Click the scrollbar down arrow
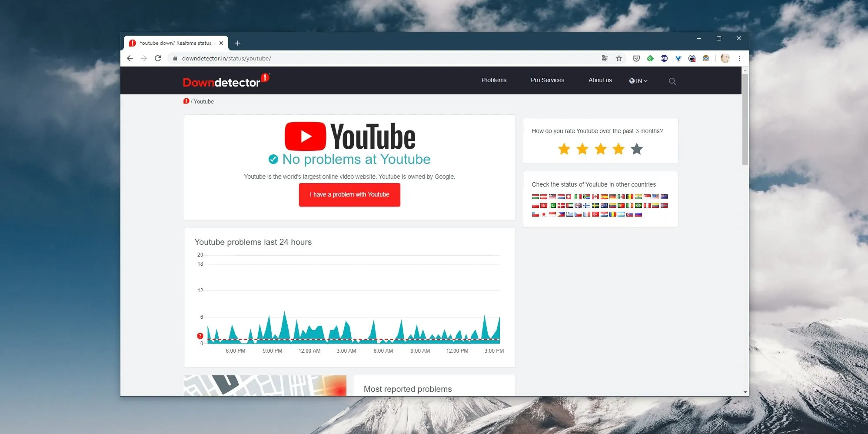The height and width of the screenshot is (434, 868). pos(745,392)
